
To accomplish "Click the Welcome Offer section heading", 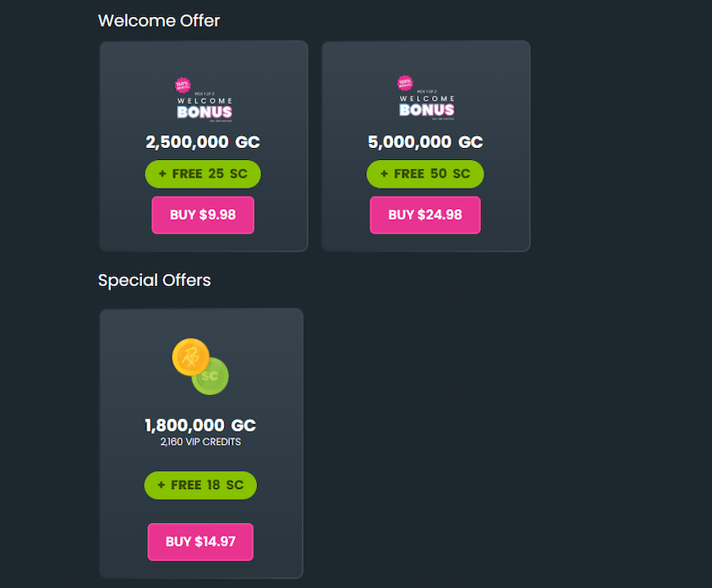I will [x=159, y=20].
